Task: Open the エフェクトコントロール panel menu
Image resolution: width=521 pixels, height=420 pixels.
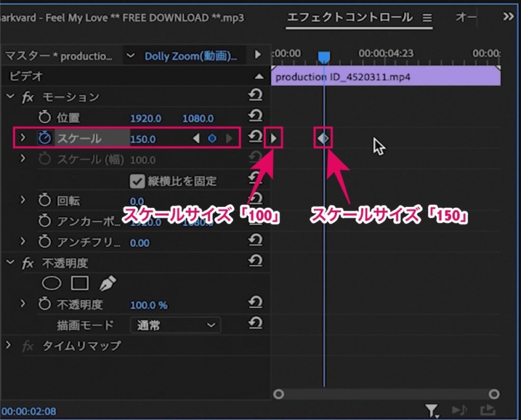Action: pos(427,17)
